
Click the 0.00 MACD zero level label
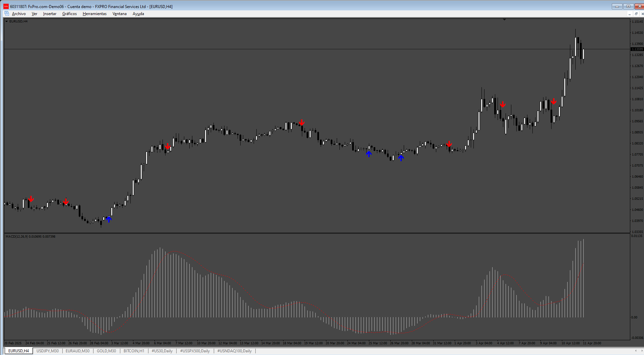(634, 317)
